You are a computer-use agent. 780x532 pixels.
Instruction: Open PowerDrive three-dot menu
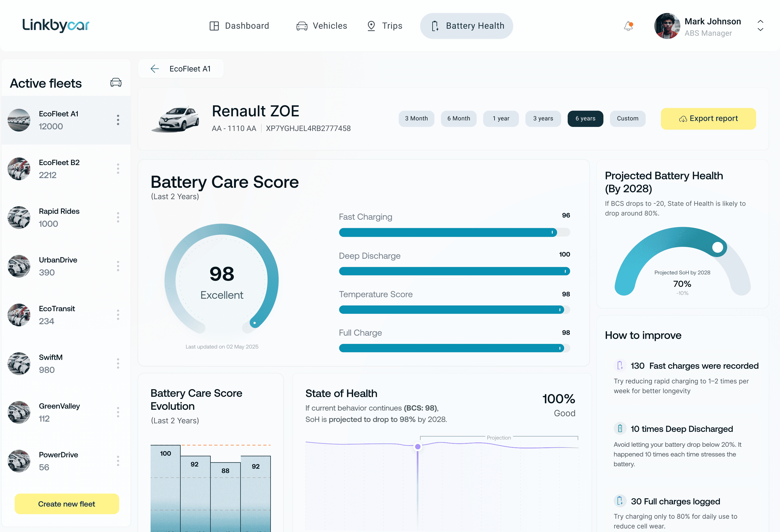click(118, 461)
